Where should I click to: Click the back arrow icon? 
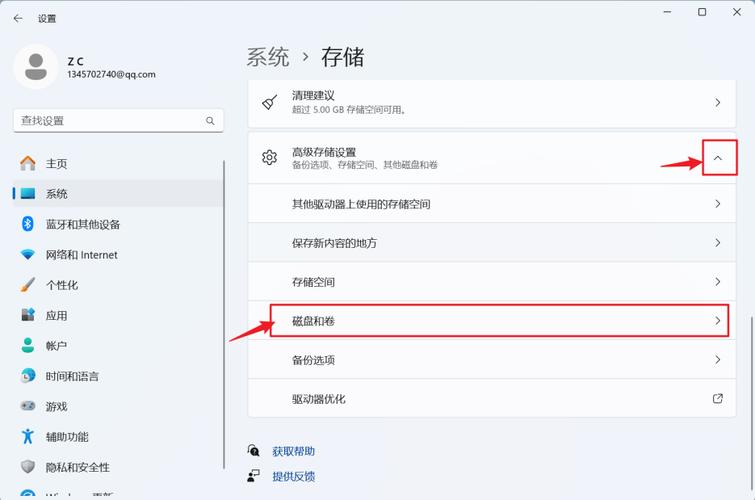(18, 18)
